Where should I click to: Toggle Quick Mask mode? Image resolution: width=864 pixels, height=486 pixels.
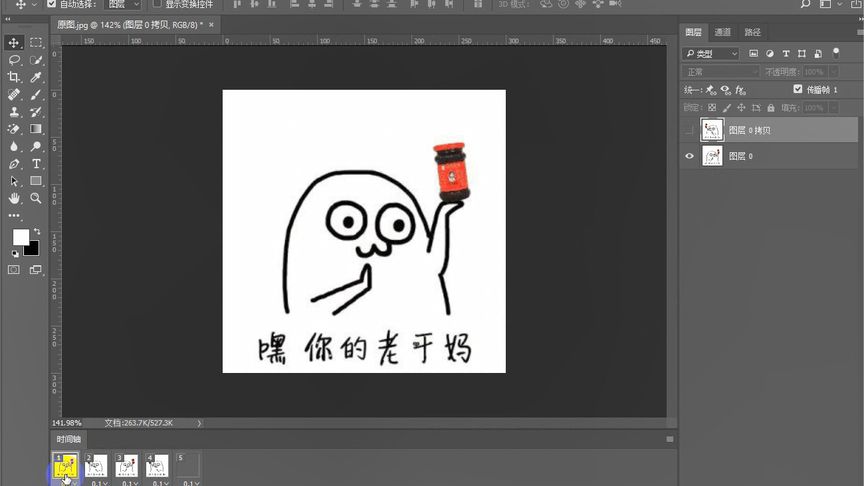(14, 269)
